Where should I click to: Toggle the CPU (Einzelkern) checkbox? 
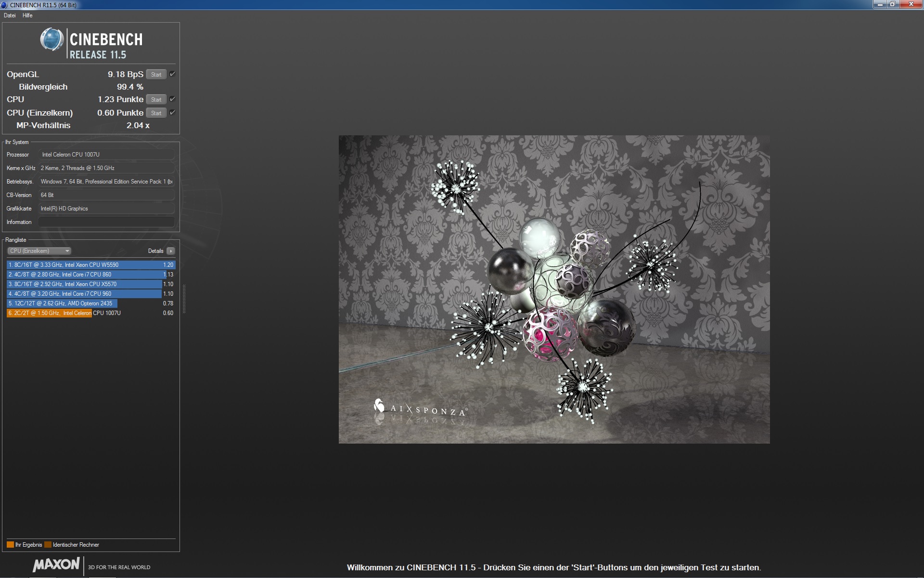click(x=172, y=113)
